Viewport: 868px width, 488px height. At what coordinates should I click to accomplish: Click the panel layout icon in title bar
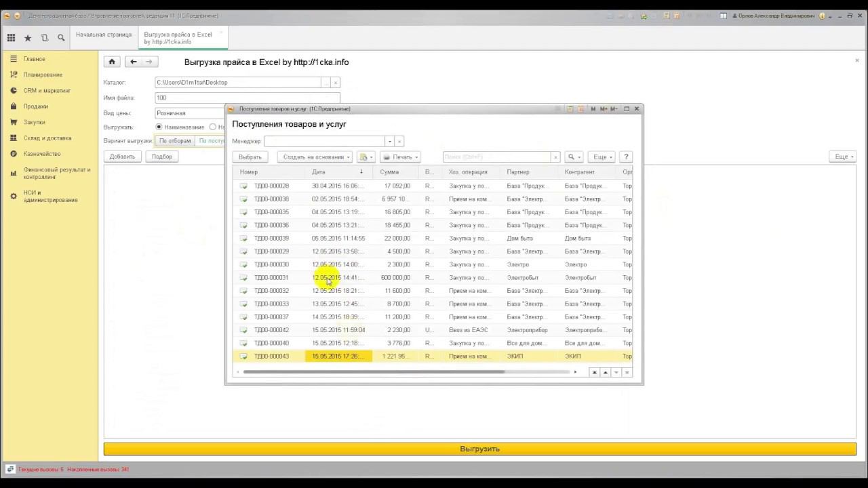pos(723,16)
